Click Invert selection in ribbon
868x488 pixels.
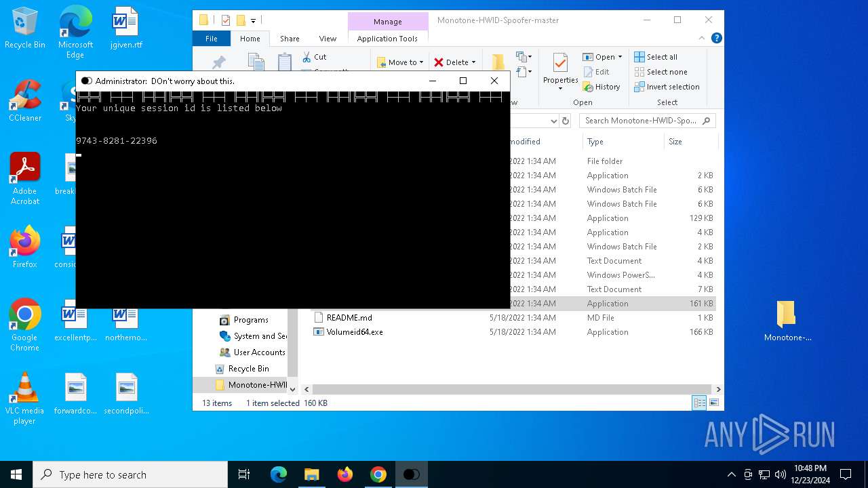coord(667,87)
